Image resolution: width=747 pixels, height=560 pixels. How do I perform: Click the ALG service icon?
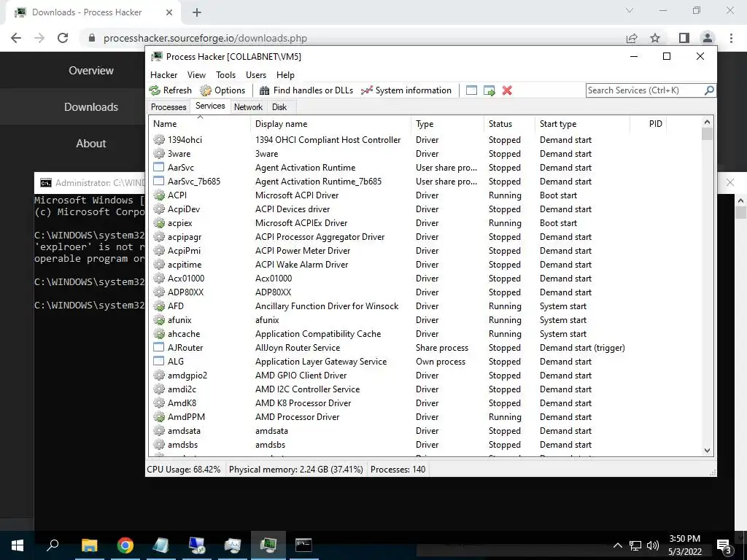pyautogui.click(x=158, y=361)
